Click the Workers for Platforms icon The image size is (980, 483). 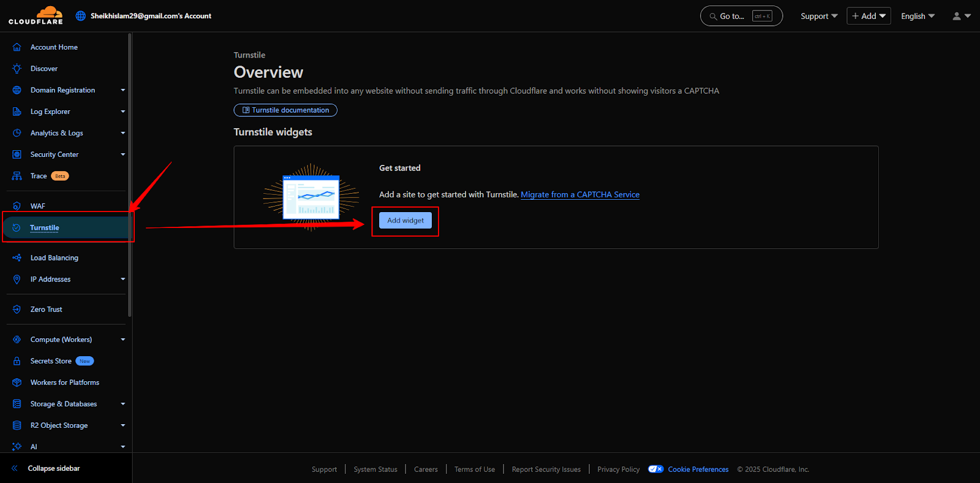pyautogui.click(x=17, y=382)
